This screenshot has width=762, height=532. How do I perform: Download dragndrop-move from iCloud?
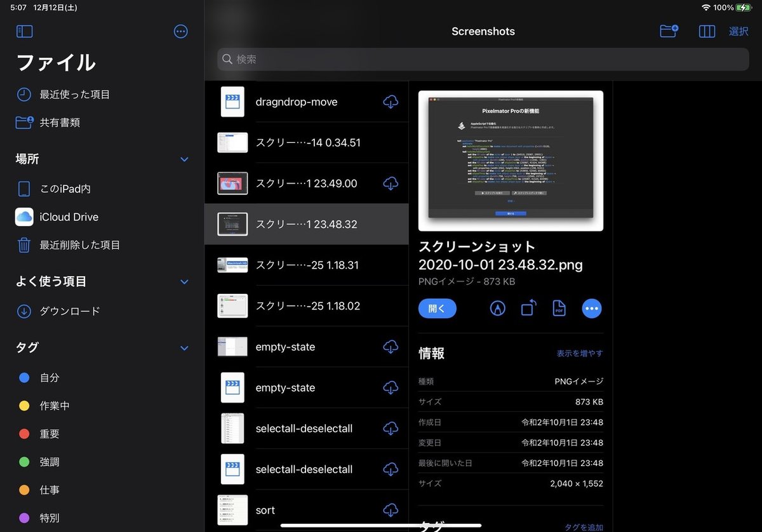tap(391, 102)
